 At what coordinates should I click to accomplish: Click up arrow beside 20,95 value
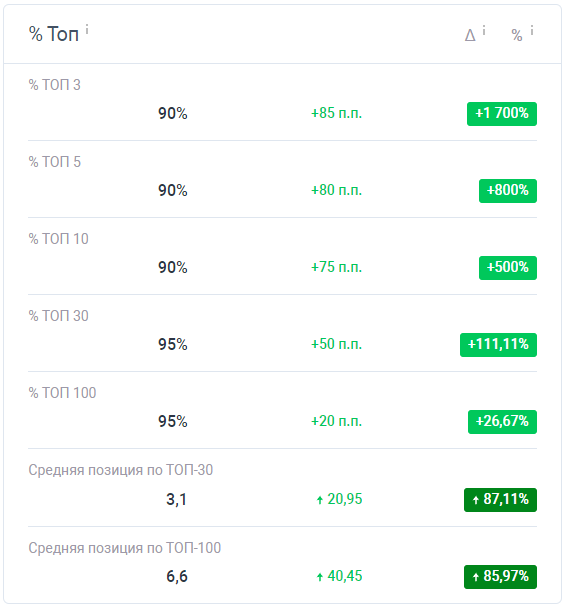[320, 500]
